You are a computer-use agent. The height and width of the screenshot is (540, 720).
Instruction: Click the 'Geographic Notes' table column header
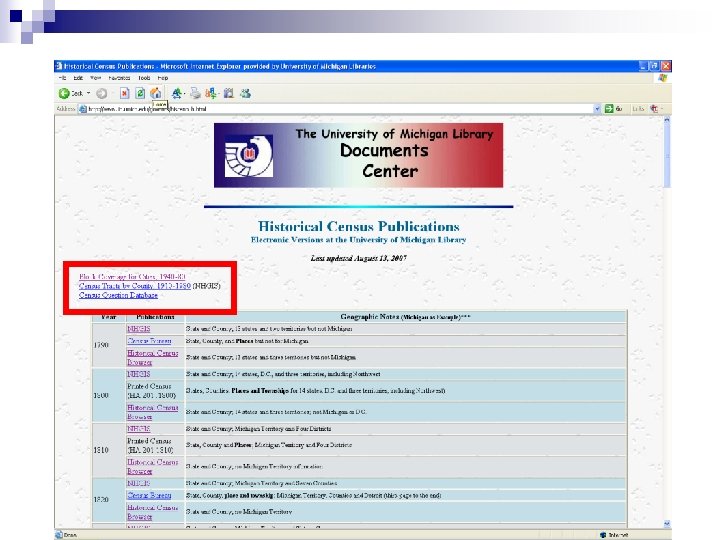click(x=405, y=317)
